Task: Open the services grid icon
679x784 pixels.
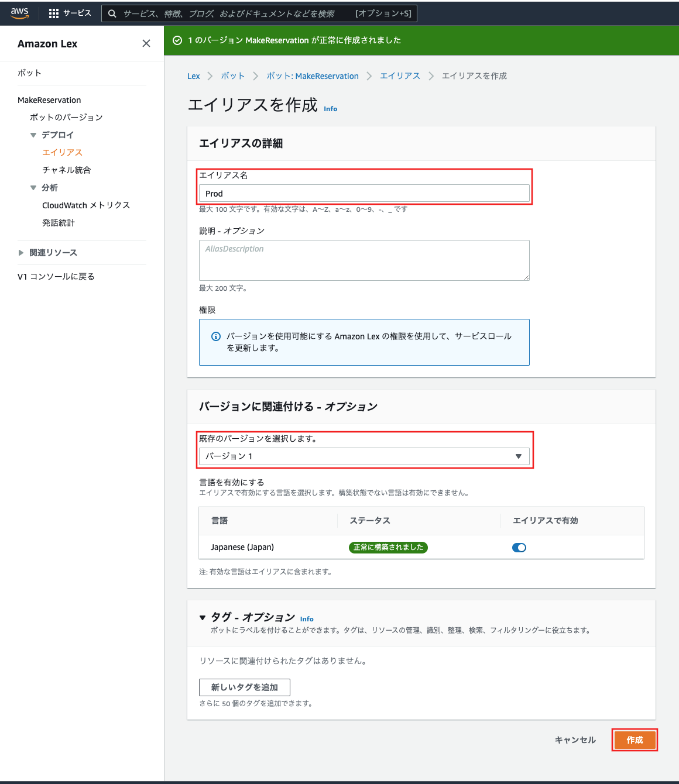Action: coord(54,13)
